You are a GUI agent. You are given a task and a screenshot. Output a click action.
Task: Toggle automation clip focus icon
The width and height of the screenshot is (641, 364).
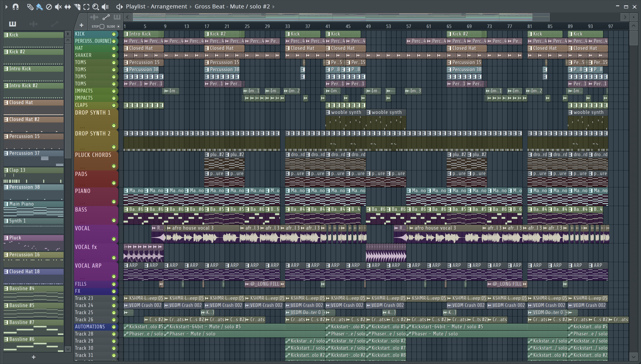point(106,17)
